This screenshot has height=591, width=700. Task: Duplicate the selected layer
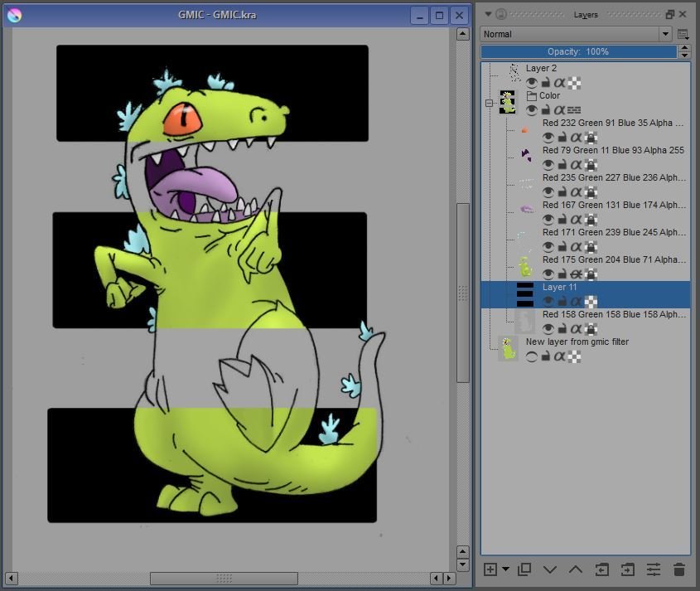coord(524,569)
